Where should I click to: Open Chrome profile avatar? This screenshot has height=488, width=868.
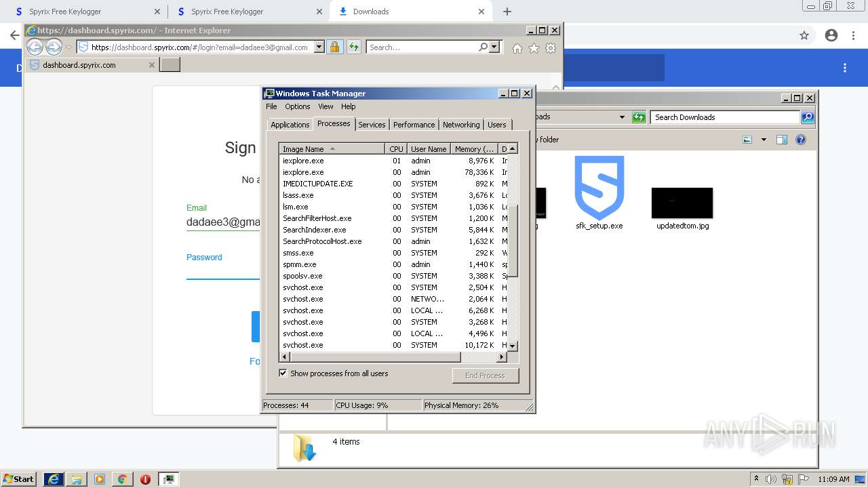click(831, 35)
